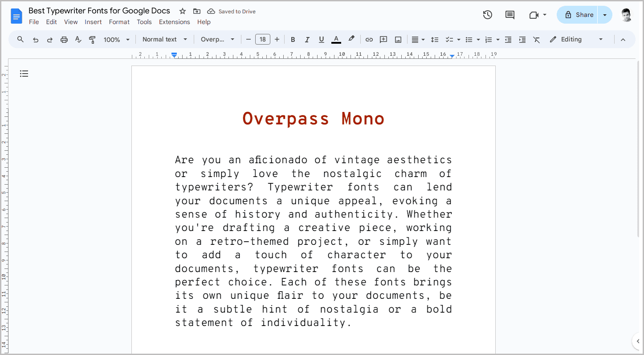Open the Extensions menu
Viewport: 644px width, 355px height.
(x=174, y=22)
